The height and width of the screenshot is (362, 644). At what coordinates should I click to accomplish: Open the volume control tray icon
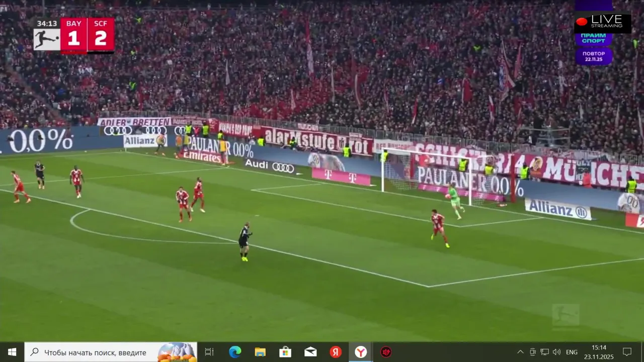(556, 352)
